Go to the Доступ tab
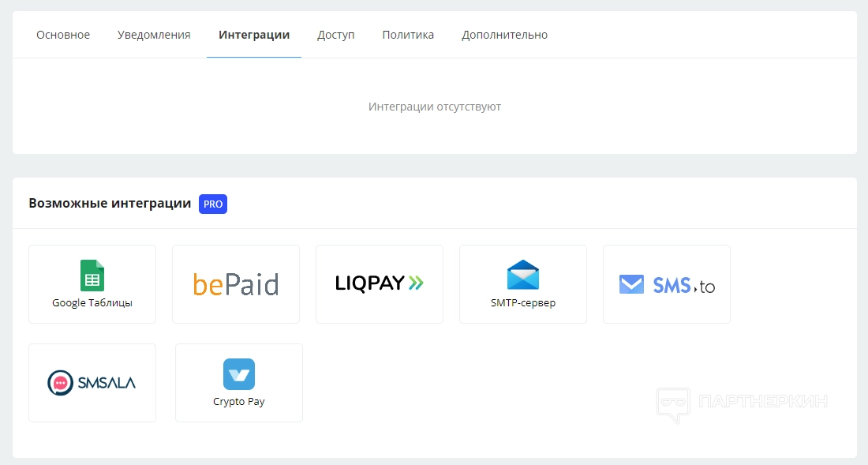Screen dimensions: 868x465 pyautogui.click(x=336, y=35)
